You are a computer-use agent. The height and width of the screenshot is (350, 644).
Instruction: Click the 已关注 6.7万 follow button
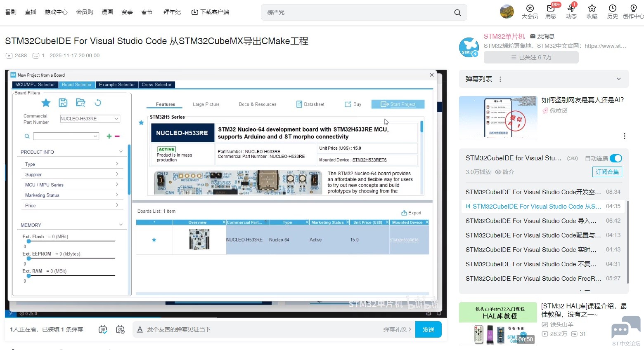tap(531, 57)
